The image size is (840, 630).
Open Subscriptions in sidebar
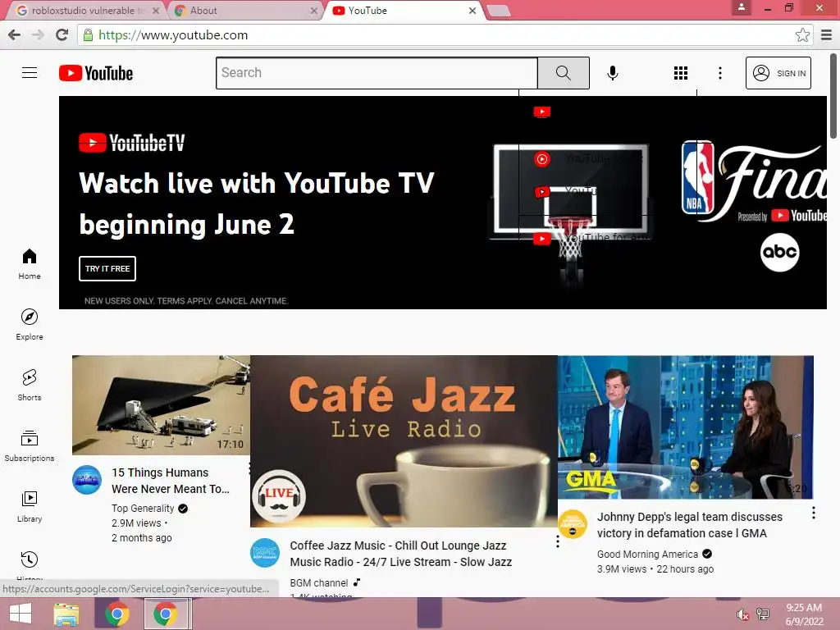[x=30, y=445]
